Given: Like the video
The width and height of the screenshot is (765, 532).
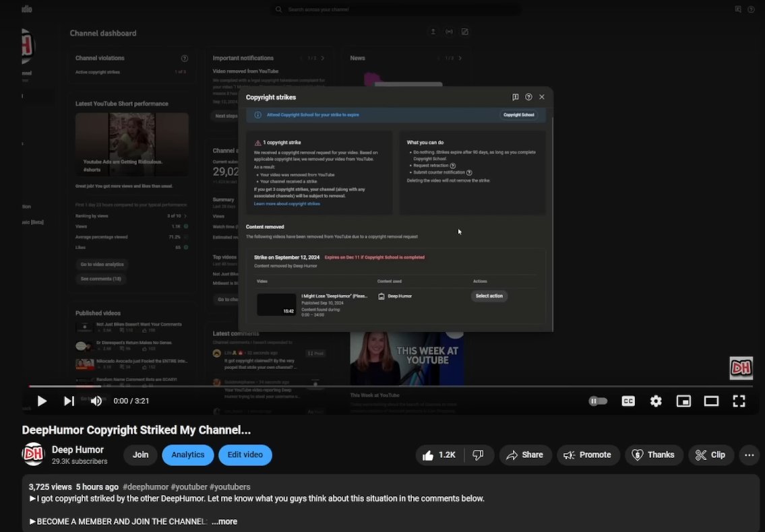Looking at the screenshot, I should pos(439,455).
